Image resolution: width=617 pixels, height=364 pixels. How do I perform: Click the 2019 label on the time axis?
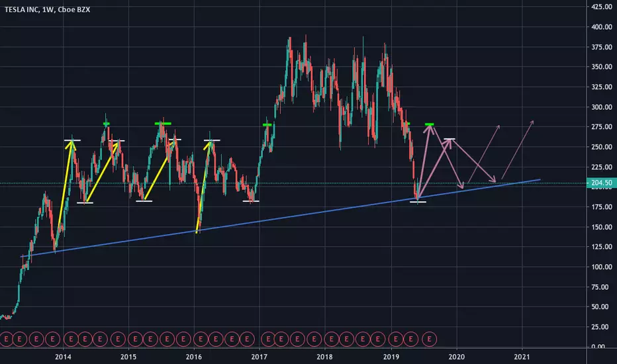(391, 357)
